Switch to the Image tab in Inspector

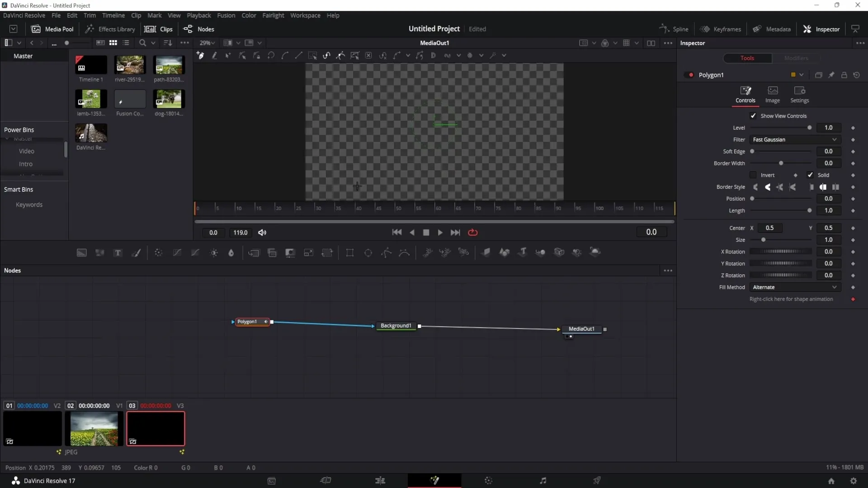click(773, 94)
